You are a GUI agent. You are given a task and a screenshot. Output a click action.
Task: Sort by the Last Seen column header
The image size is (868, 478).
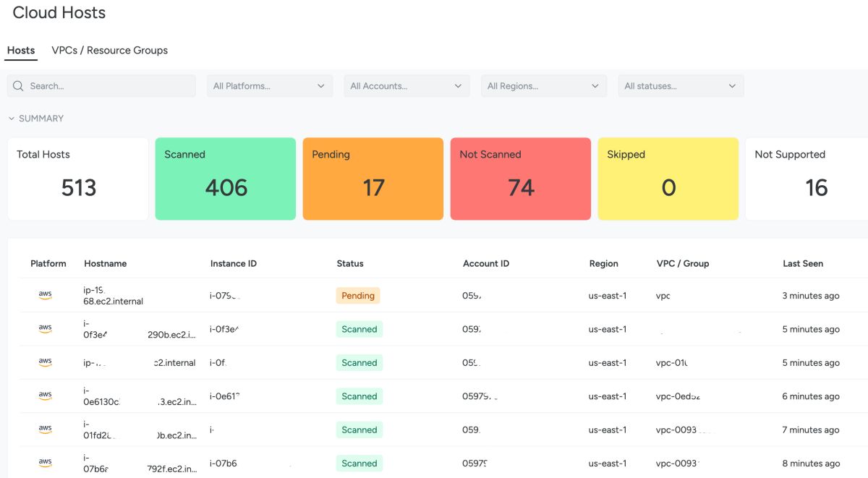(803, 263)
